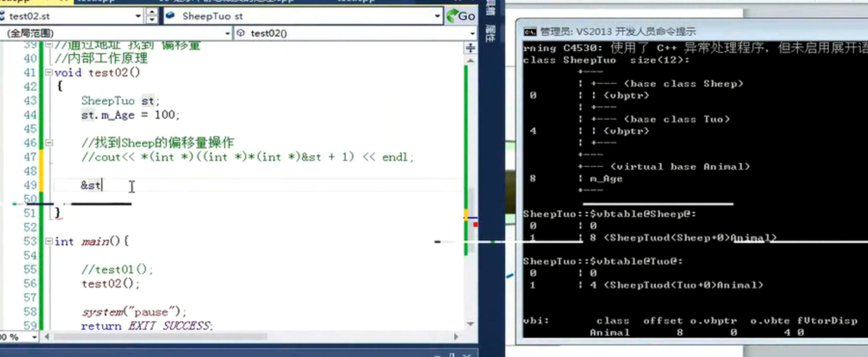Click the editor split-window handle icon
This screenshot has width=868, height=357.
470,48
